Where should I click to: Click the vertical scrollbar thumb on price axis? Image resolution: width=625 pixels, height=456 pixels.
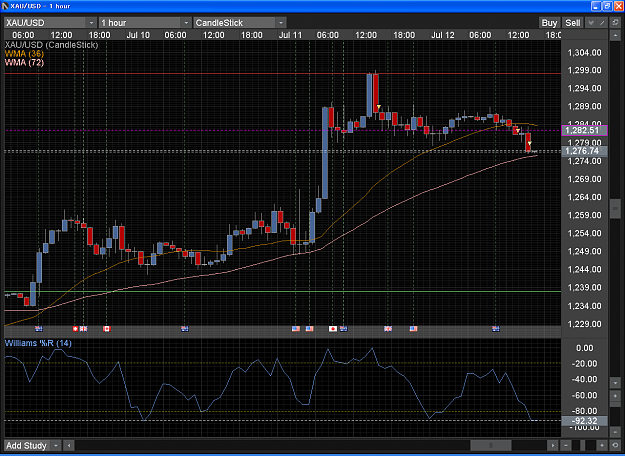pos(615,208)
